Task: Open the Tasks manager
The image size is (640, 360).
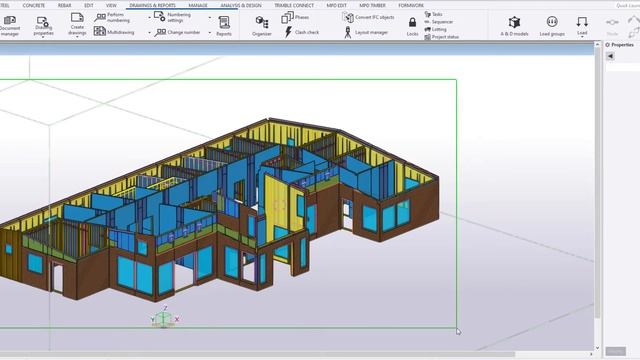Action: coord(433,14)
